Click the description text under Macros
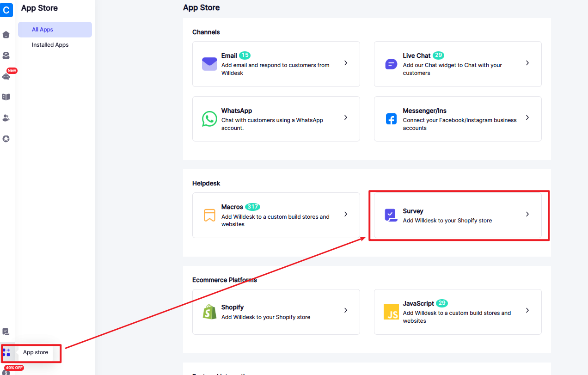The image size is (588, 375). click(276, 221)
